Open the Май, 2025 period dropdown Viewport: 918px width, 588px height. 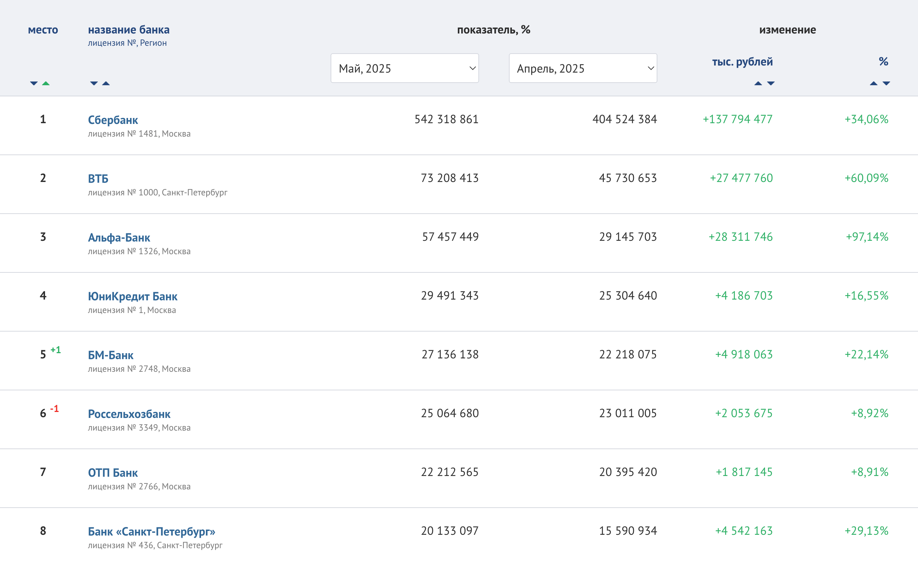coord(405,68)
